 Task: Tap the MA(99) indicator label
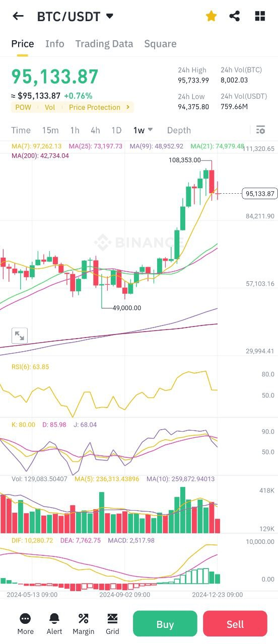point(157,146)
